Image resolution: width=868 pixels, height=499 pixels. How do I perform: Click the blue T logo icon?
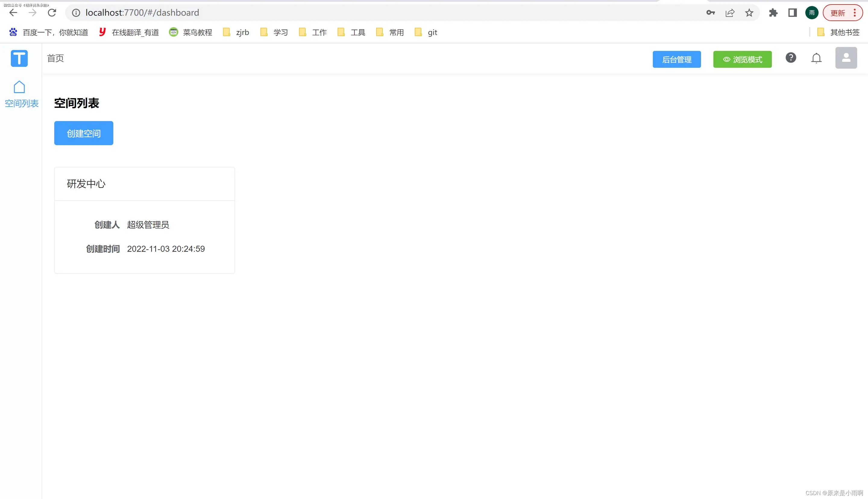(19, 58)
